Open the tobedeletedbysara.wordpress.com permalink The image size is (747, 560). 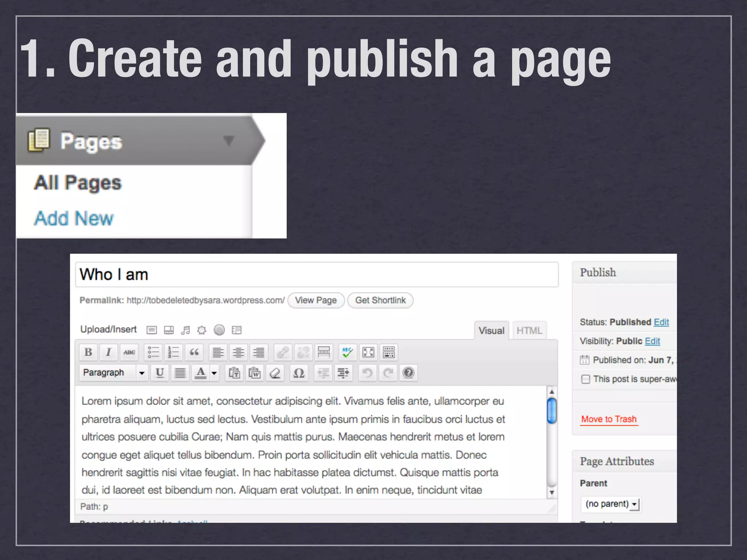point(205,300)
